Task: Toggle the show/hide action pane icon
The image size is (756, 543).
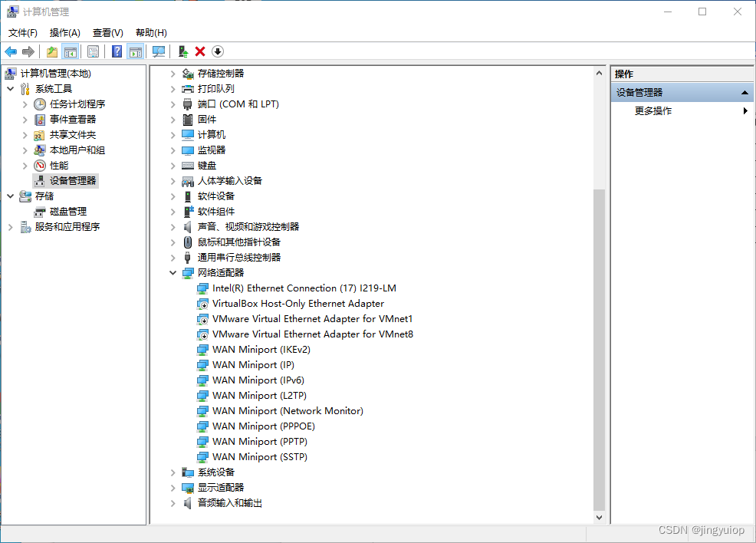Action: point(136,51)
